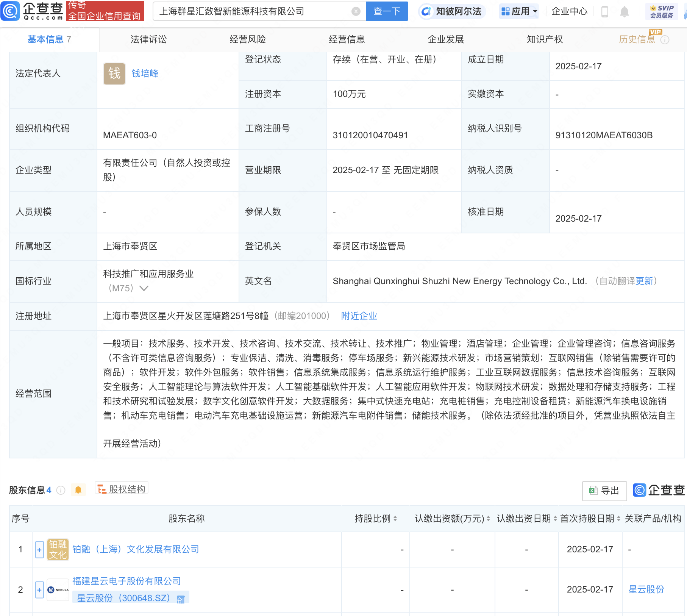The height and width of the screenshot is (616, 687).
Task: Click the 企查查 logo beside export
Action: [x=659, y=490]
